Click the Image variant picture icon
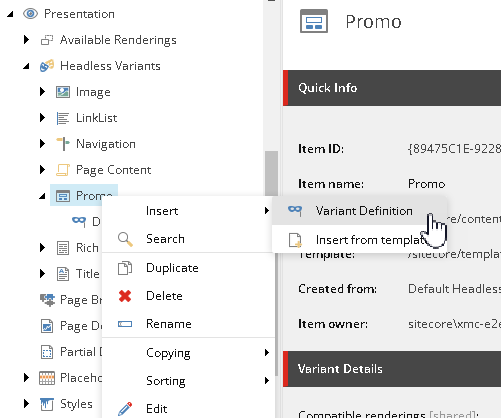Screen dimensions: 501x418 63,92
